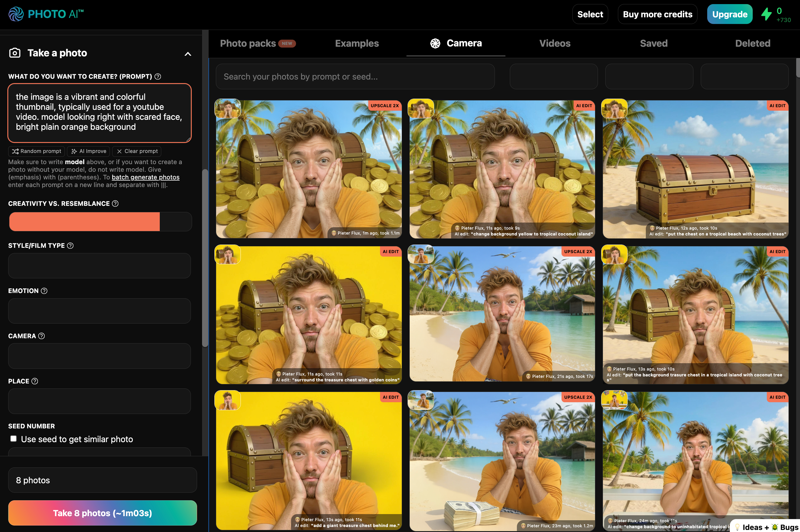Click the green lightning credits icon
The image size is (800, 532).
coord(766,14)
